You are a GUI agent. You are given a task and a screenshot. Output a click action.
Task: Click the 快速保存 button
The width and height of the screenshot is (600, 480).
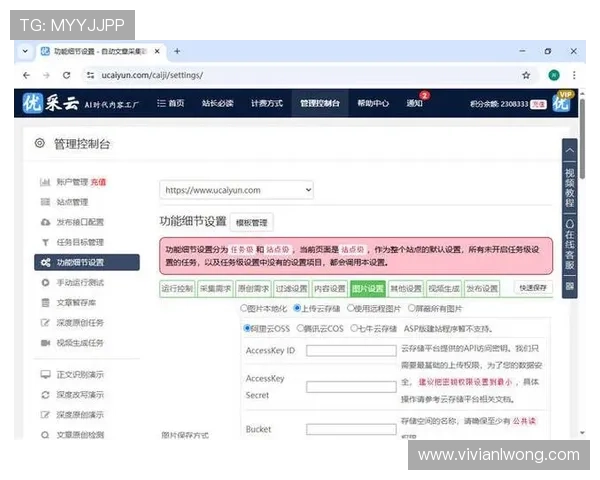pyautogui.click(x=533, y=287)
